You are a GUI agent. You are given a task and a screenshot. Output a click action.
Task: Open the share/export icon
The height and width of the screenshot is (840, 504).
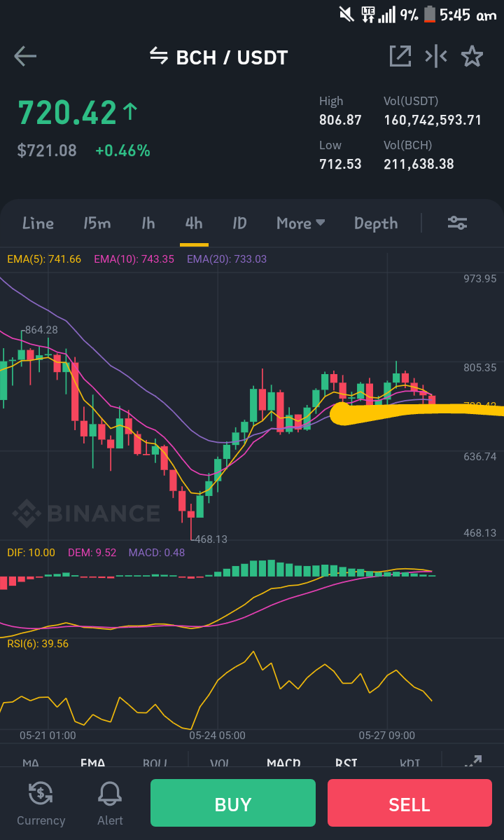pyautogui.click(x=400, y=56)
